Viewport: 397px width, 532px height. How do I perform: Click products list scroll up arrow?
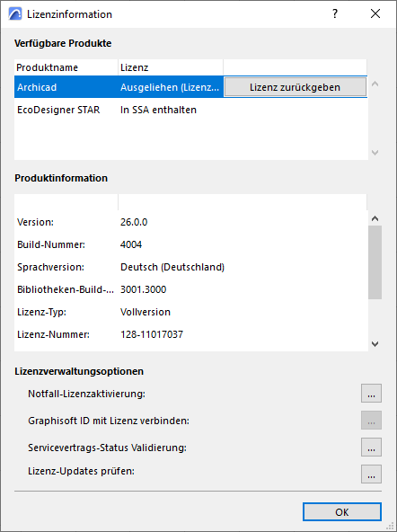[x=375, y=84]
